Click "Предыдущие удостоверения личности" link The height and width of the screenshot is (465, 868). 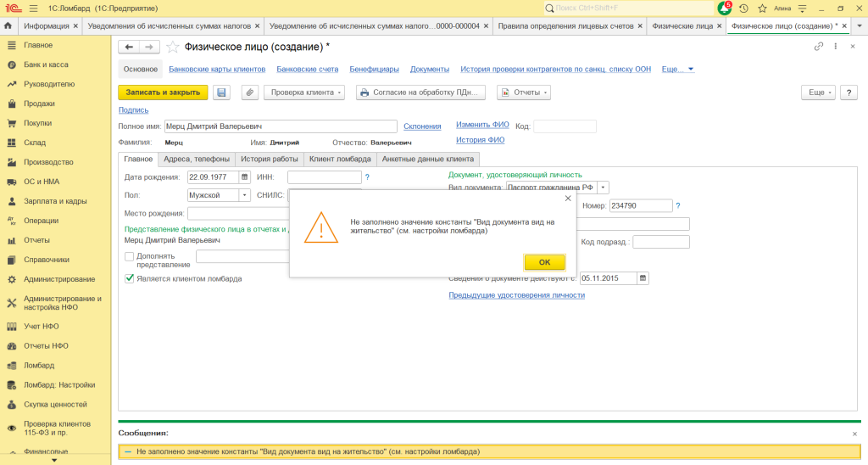(516, 295)
